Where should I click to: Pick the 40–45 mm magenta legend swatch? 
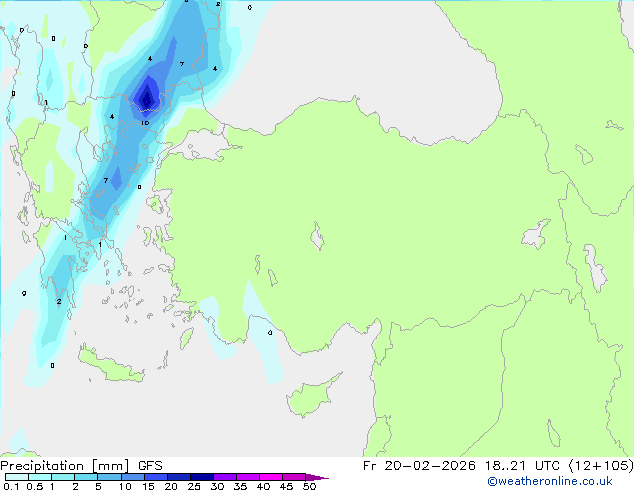click(x=271, y=477)
